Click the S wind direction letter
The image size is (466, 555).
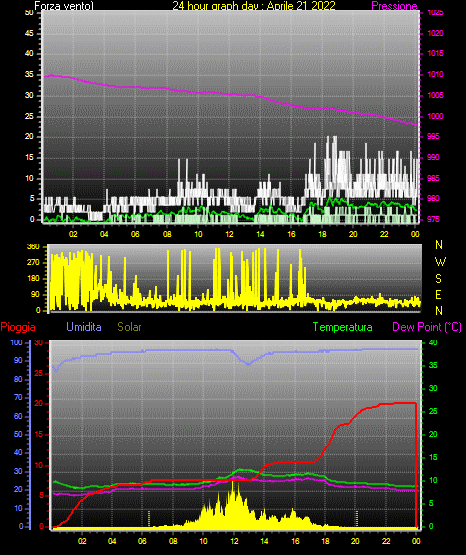(438, 279)
